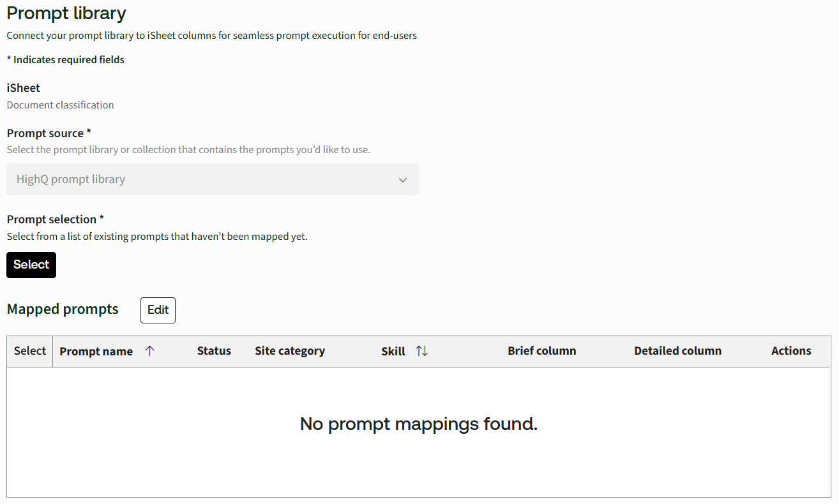The height and width of the screenshot is (504, 839).
Task: Click the Brief column header
Action: [541, 351]
